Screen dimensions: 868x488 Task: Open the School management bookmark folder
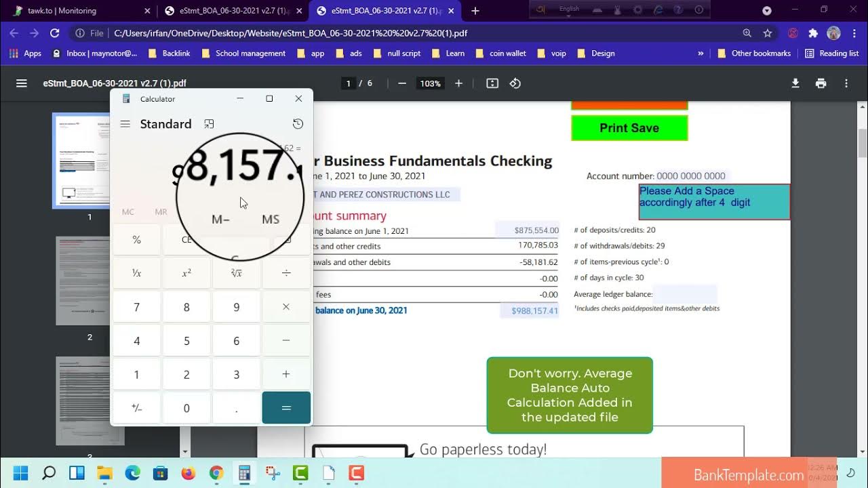pyautogui.click(x=243, y=54)
